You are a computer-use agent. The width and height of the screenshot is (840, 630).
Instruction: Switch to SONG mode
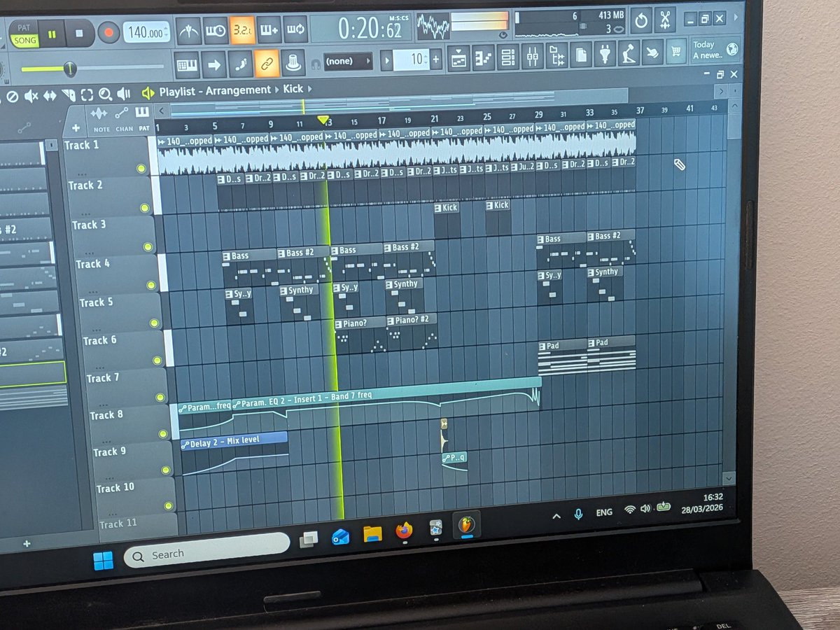pos(24,40)
